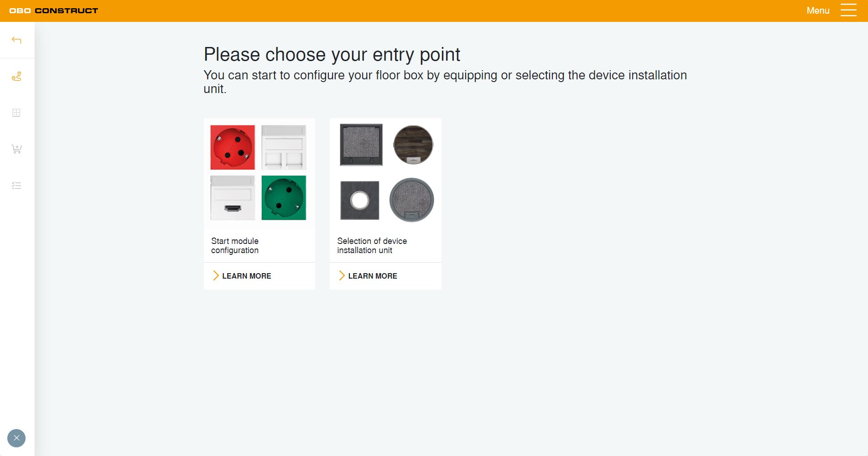
Task: Open the checklist icon in sidebar
Action: 16,186
